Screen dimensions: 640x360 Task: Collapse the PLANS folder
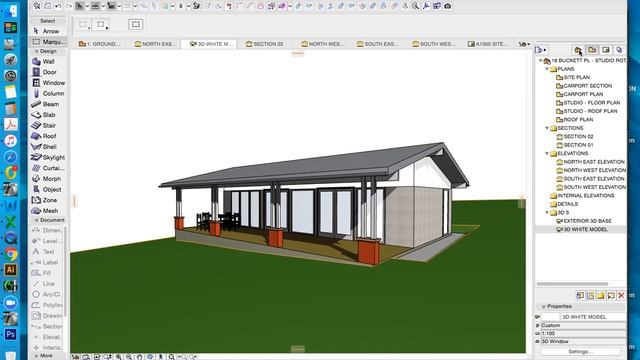tap(547, 69)
